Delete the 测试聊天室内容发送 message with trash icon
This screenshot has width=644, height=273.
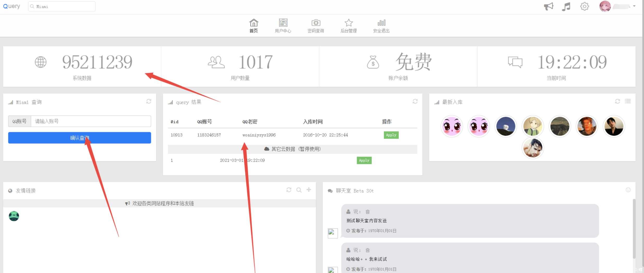pos(368,212)
